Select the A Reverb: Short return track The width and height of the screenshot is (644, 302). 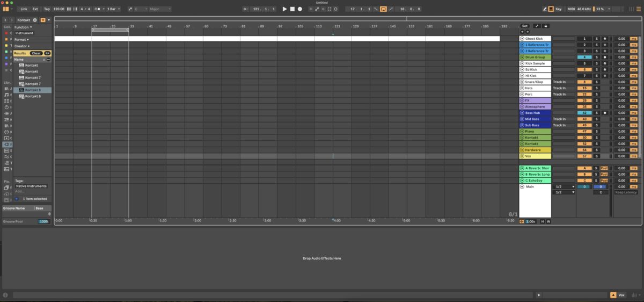pos(535,168)
